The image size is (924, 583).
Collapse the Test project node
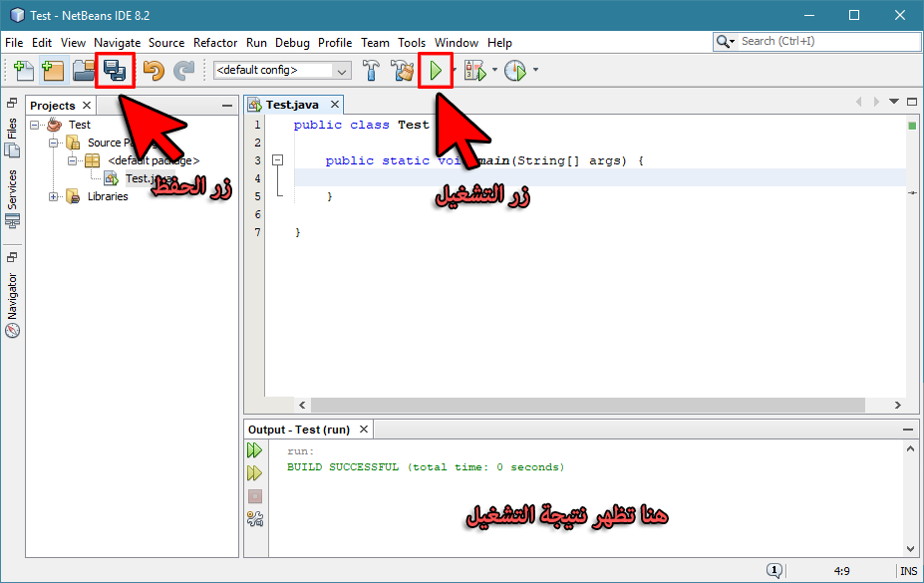35,125
